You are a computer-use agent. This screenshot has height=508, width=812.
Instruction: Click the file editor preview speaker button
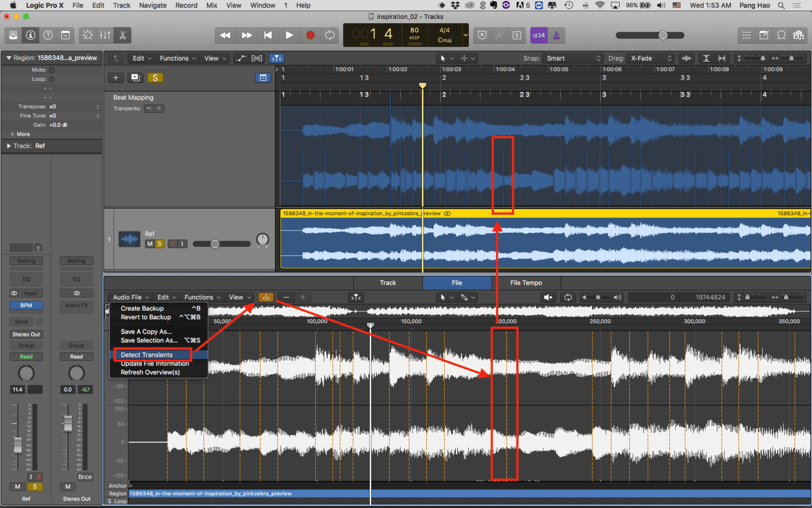click(548, 298)
